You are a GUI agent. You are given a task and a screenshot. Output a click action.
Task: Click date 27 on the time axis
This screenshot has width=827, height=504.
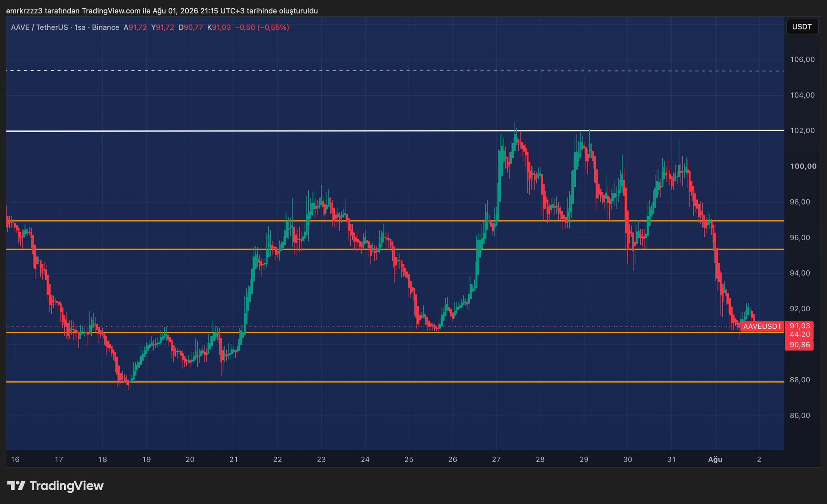click(x=496, y=459)
